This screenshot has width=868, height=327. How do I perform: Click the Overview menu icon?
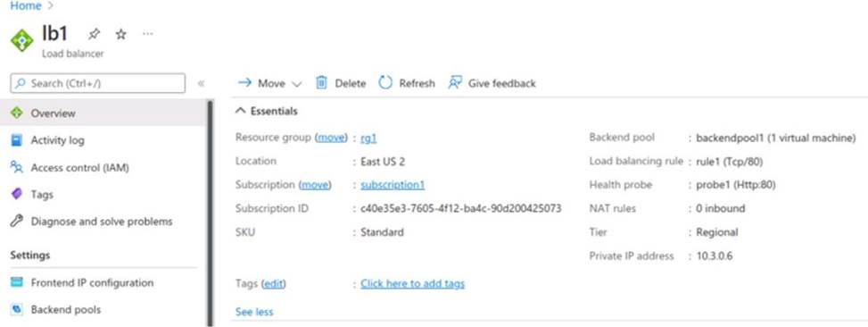coord(17,113)
